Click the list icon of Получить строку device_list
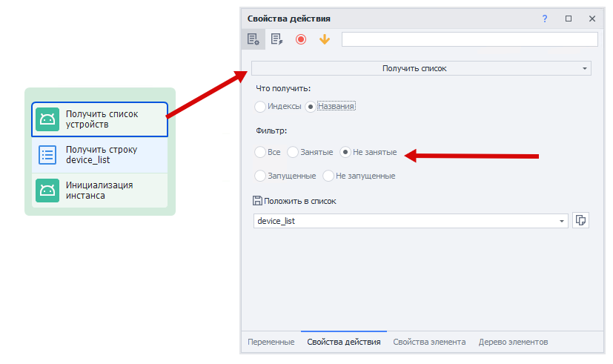The image size is (613, 364). 47,155
